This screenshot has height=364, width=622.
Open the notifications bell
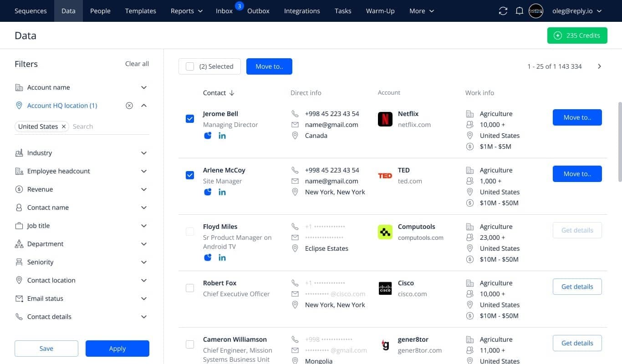tap(519, 10)
